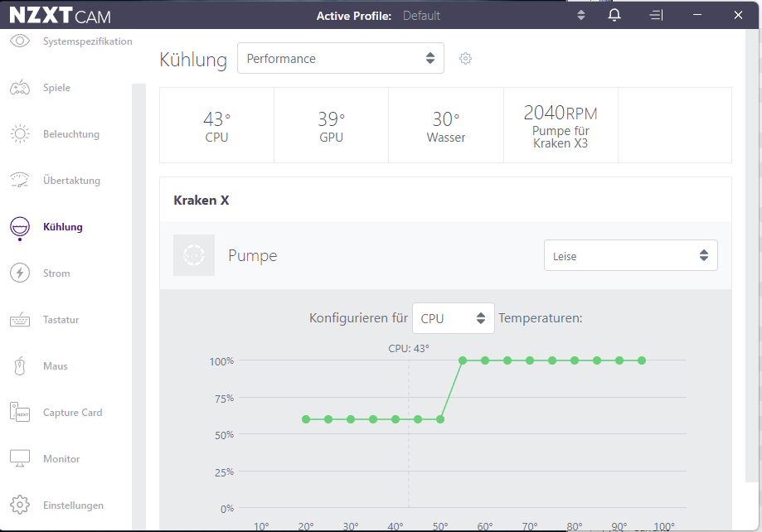Click the Spiele gamepad icon
This screenshot has width=762, height=532.
click(20, 88)
